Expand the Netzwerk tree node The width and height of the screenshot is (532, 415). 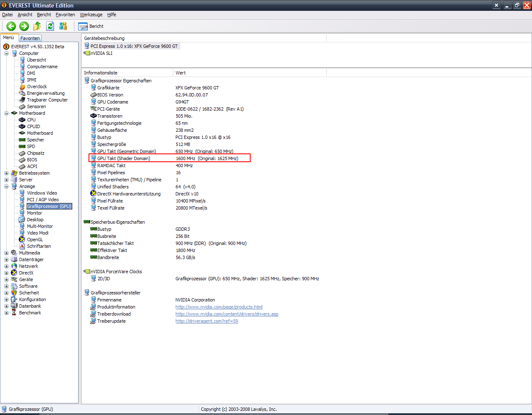pyautogui.click(x=6, y=266)
